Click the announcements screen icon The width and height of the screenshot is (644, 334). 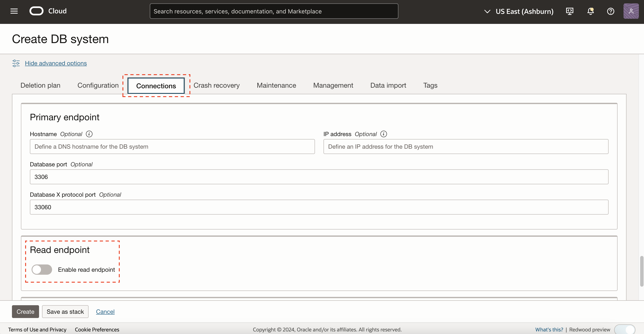pos(570,11)
